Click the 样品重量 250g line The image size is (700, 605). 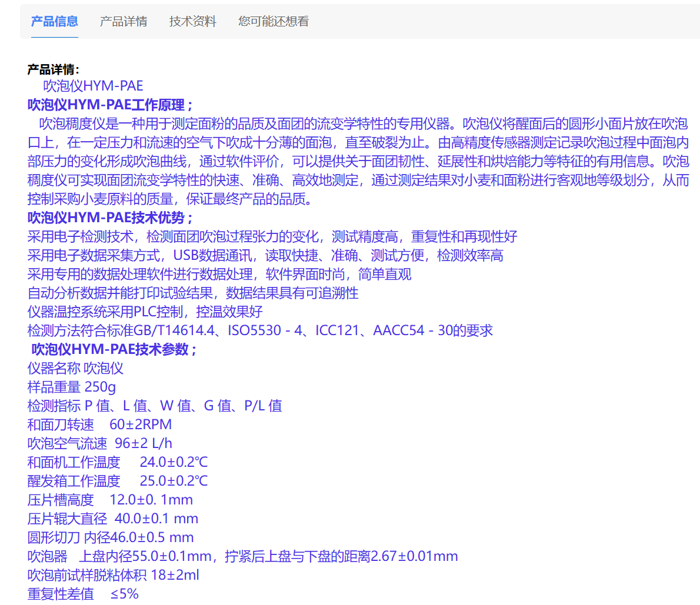point(72,387)
